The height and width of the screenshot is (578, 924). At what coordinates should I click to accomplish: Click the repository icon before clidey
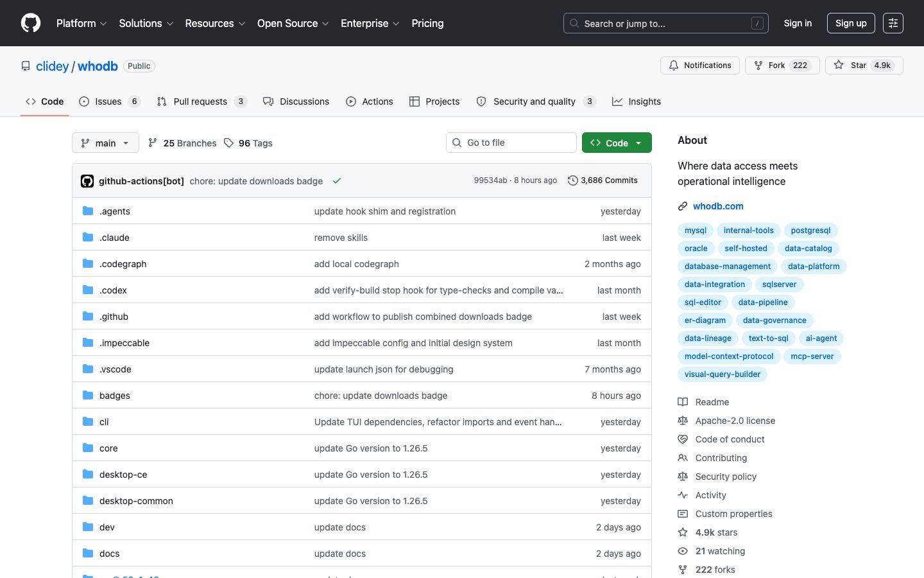(x=26, y=66)
